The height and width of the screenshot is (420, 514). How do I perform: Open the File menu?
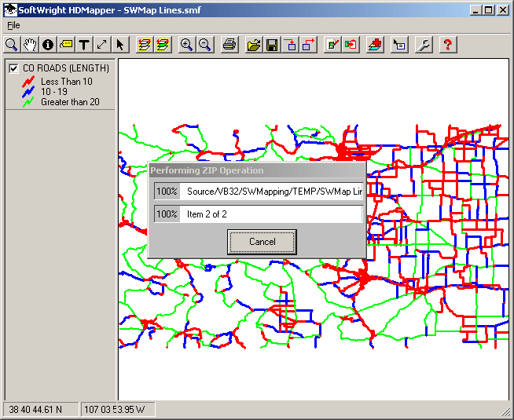click(13, 25)
